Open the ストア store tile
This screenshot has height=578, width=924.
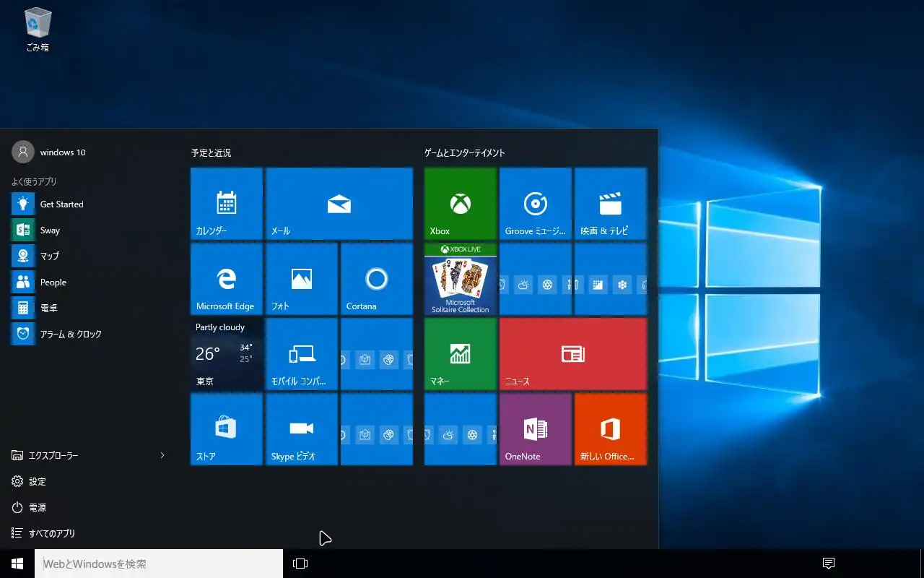pos(227,429)
